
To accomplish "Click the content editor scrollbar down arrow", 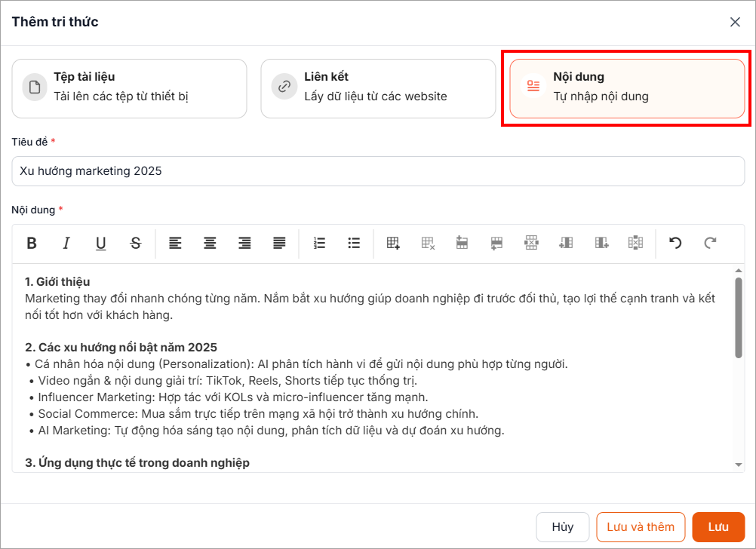I will pos(739,465).
